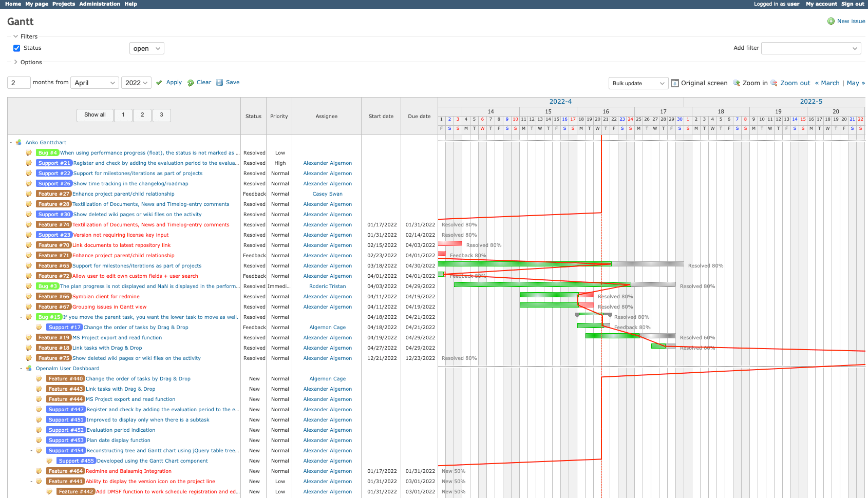
Task: Click the green Apply checkmark icon
Action: point(159,82)
